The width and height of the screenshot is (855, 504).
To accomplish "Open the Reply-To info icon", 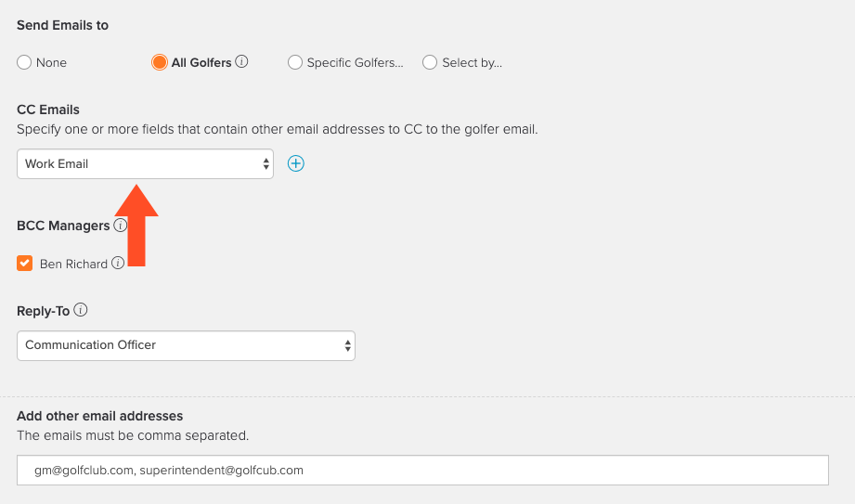I will (80, 310).
